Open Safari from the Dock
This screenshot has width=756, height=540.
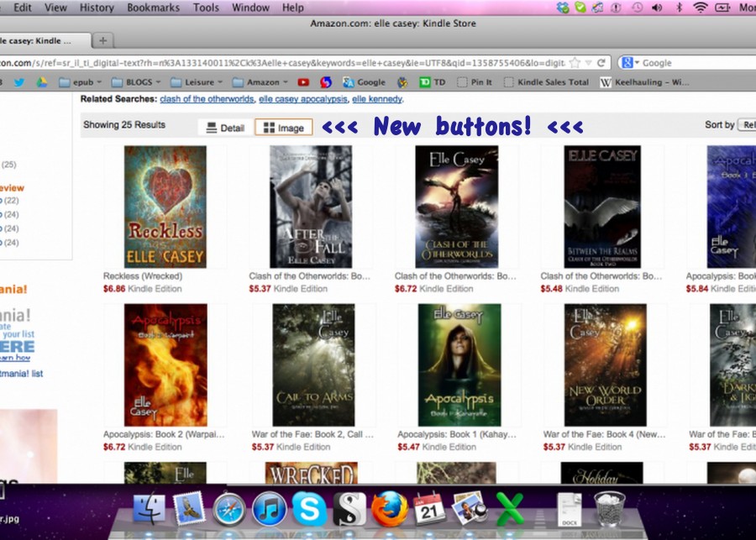point(229,509)
